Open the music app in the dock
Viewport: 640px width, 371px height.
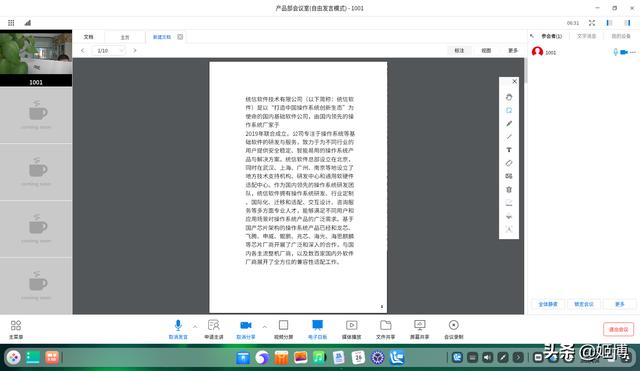point(319,358)
